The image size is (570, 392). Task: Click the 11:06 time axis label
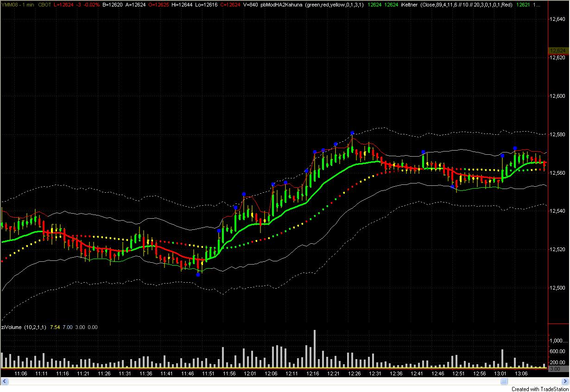point(21,373)
